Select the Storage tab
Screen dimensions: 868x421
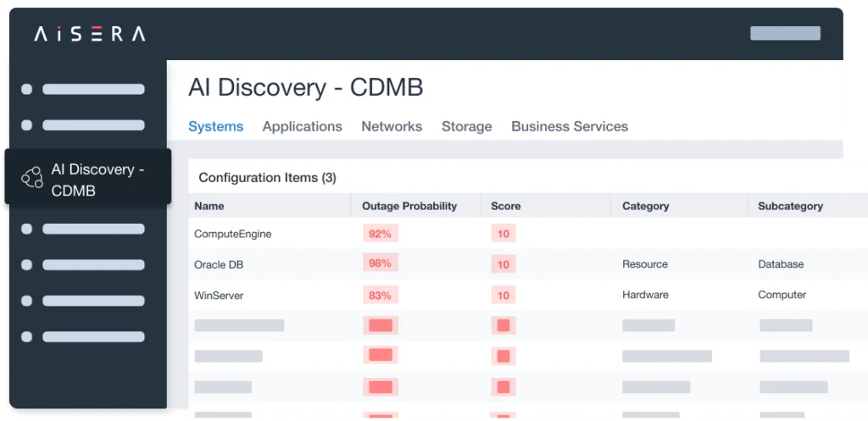coord(466,126)
